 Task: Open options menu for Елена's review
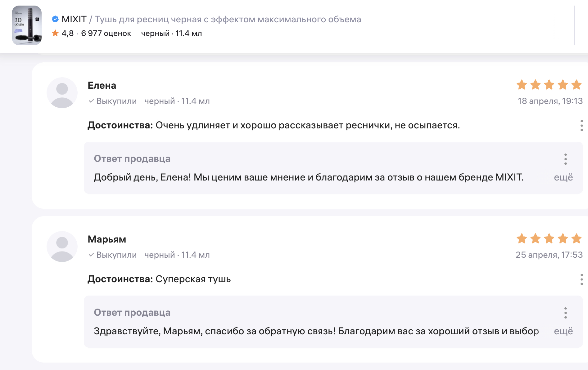pos(581,126)
